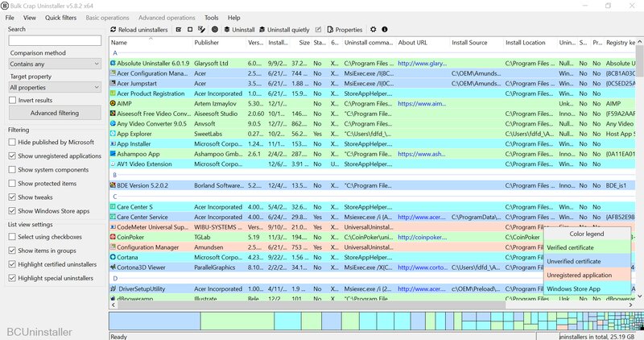Collapse the A group header
The image size is (644, 340).
tap(115, 53)
